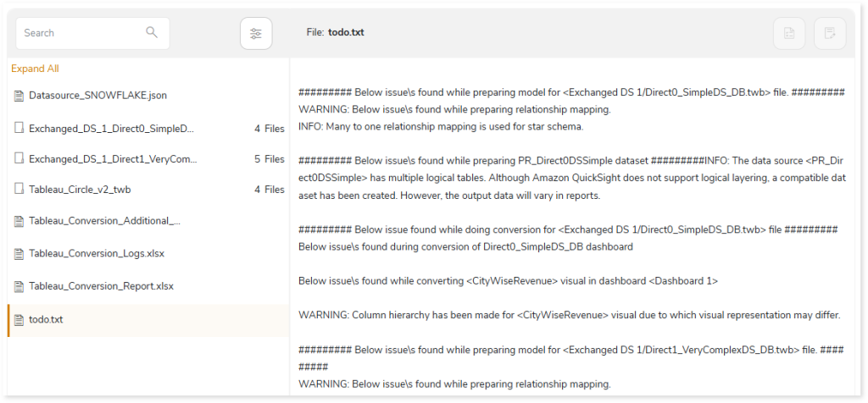This screenshot has width=868, height=403.
Task: Expand the Exchanged_DS_1_Direct1_VeryCom folder
Action: (x=148, y=159)
